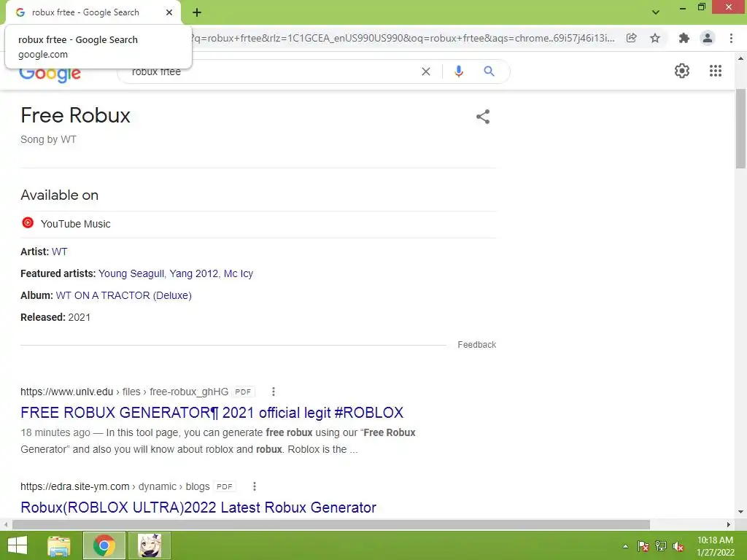This screenshot has height=560, width=747.
Task: Submit search with the magnifier icon
Action: (489, 71)
